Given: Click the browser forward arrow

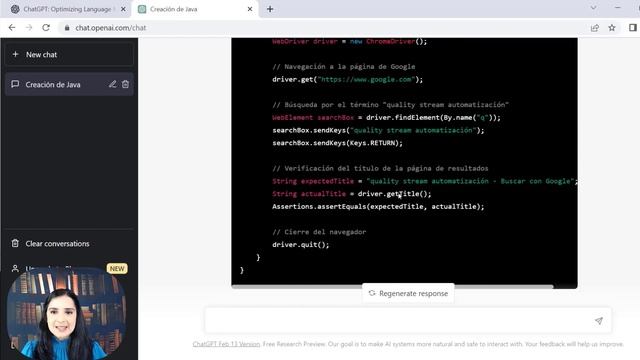Looking at the screenshot, I should [x=29, y=28].
